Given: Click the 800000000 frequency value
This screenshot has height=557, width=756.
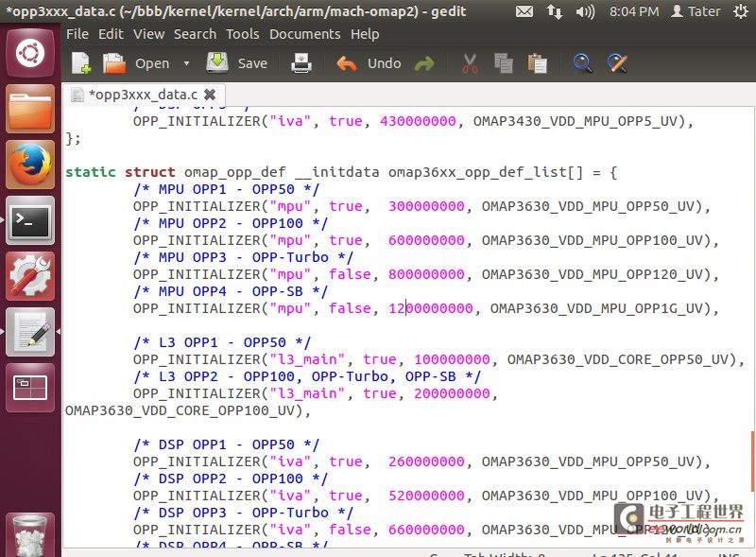Looking at the screenshot, I should coord(426,274).
